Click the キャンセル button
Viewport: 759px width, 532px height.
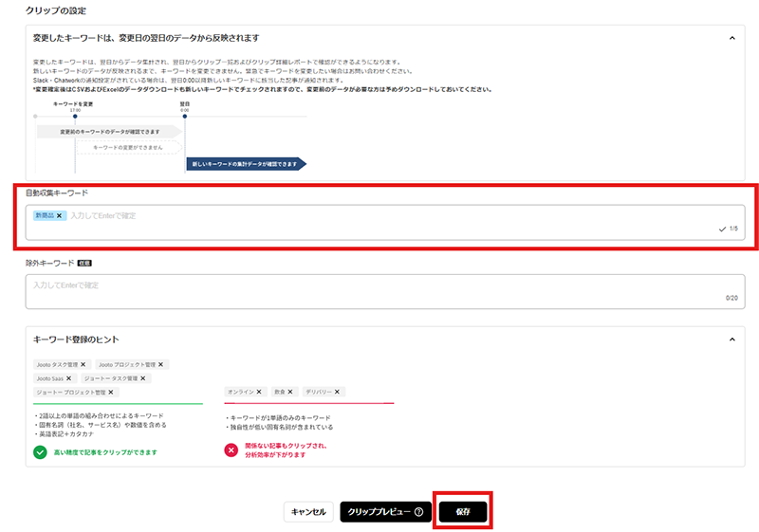(x=308, y=512)
